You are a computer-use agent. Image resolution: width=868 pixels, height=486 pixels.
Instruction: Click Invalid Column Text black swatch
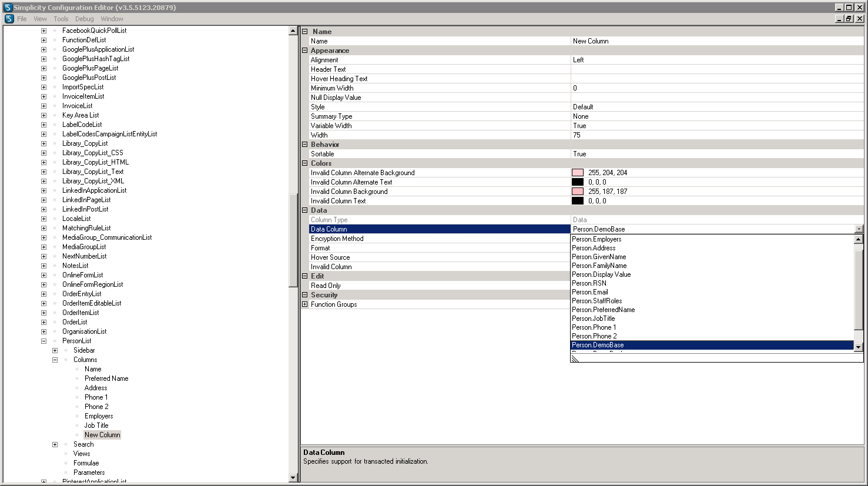pos(578,201)
